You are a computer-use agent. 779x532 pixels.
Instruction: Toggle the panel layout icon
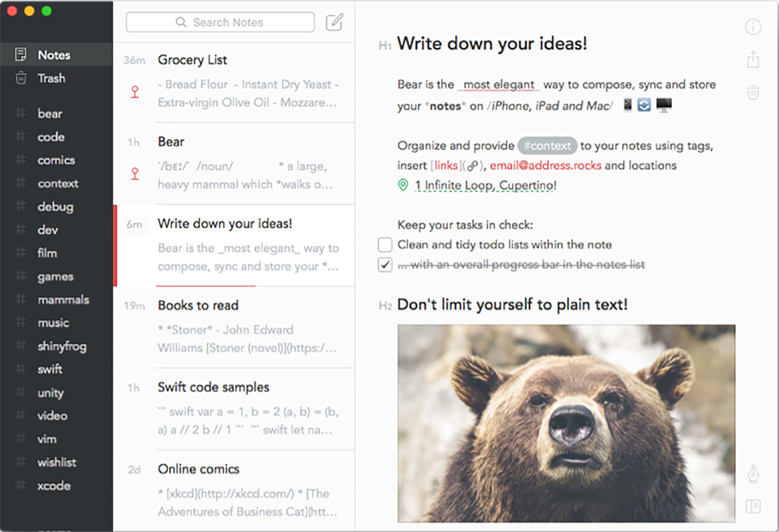tap(753, 506)
